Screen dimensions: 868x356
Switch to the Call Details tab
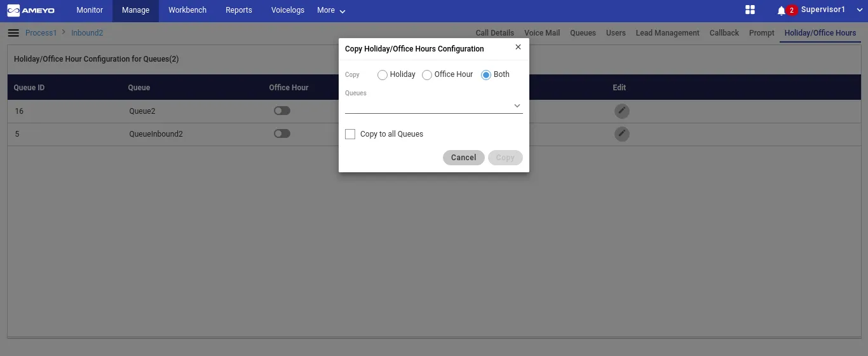pyautogui.click(x=494, y=33)
